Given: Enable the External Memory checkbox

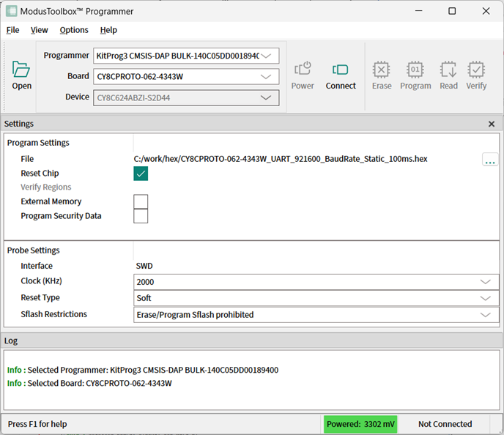Looking at the screenshot, I should tap(141, 201).
